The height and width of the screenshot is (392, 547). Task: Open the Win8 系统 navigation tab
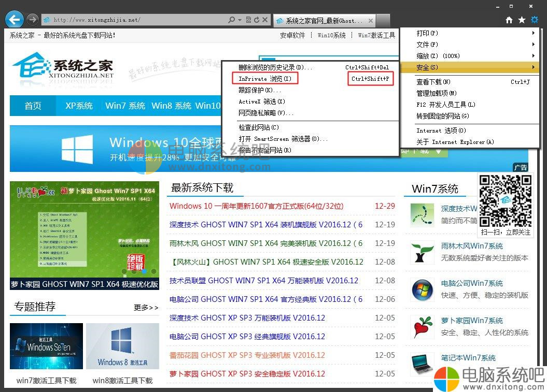coord(171,106)
